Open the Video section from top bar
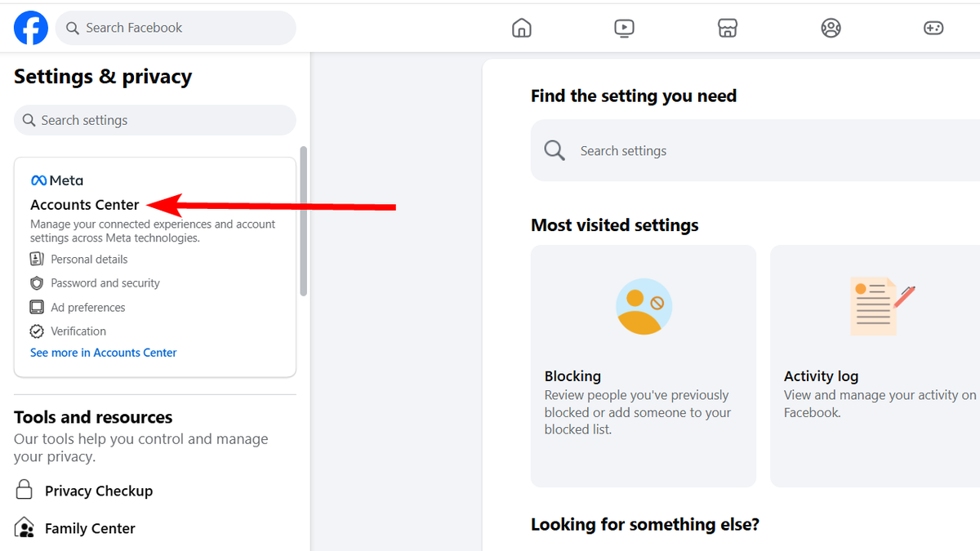This screenshot has height=551, width=980. [625, 27]
